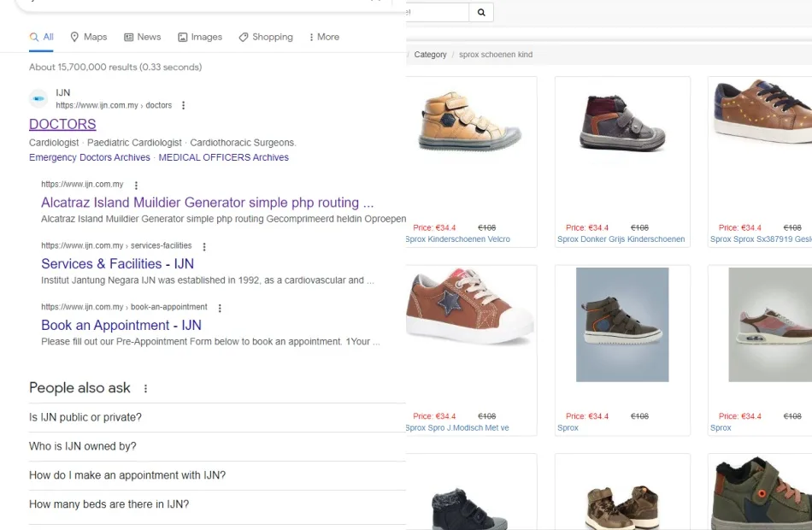Open options dots beside services-facilities URL

point(203,246)
